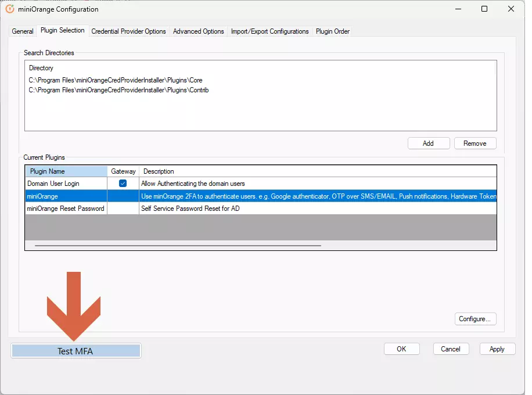Switch to the Plugin Order tab
This screenshot has height=395, width=532.
click(x=332, y=31)
